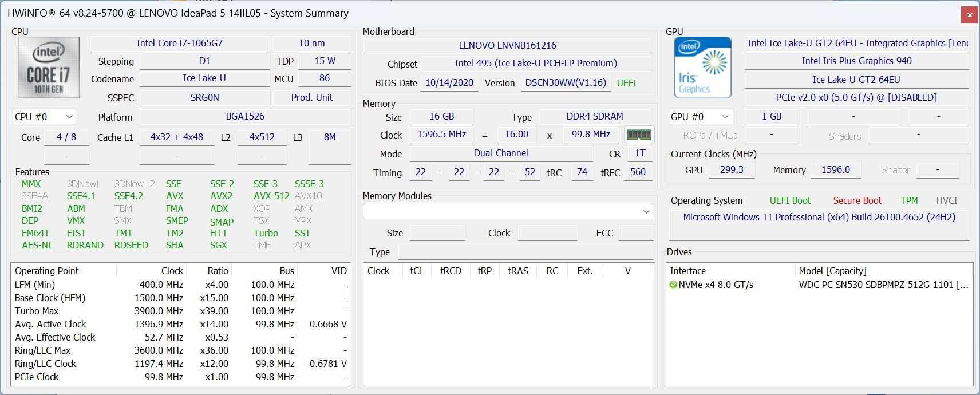Click the Intel Core i7-1065G7 CPU name field
The image size is (980, 395).
coord(180,43)
